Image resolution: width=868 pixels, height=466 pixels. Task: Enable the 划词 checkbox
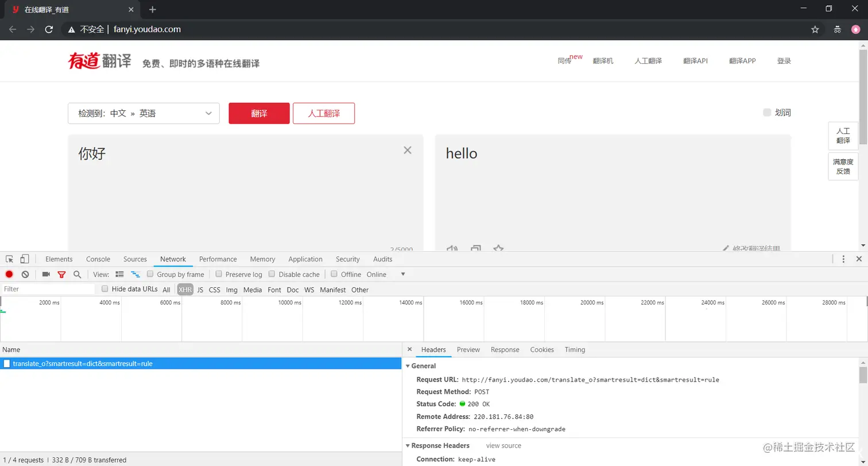[767, 113]
